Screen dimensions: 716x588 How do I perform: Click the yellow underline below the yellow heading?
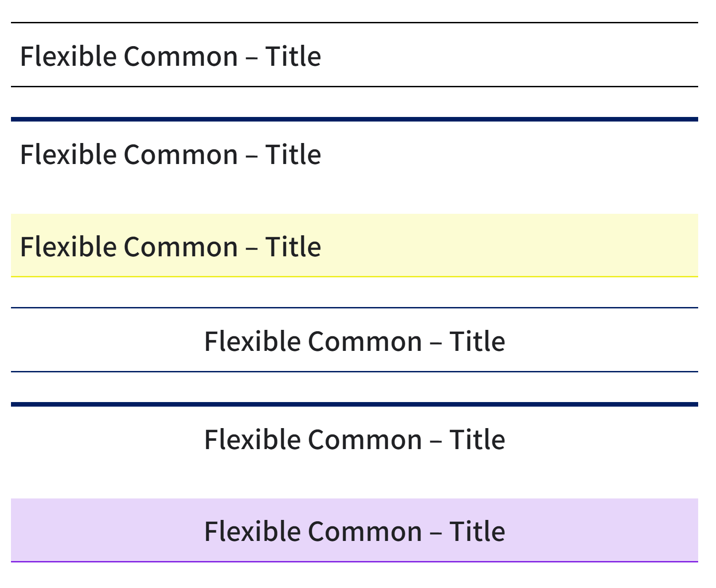pos(354,276)
